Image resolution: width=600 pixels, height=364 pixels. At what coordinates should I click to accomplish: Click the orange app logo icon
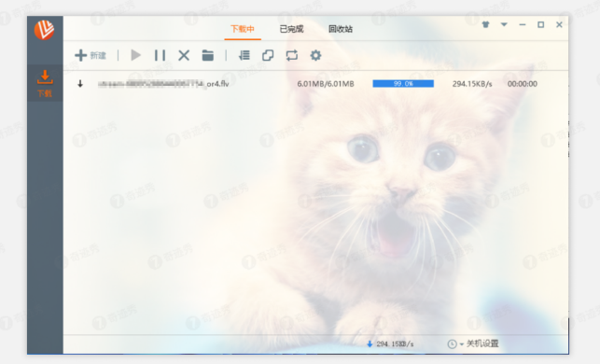tap(44, 30)
